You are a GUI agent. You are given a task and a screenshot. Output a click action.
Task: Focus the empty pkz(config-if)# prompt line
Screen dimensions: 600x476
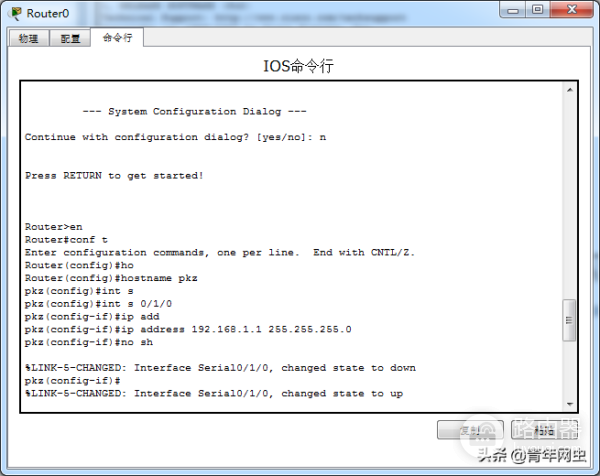73,381
